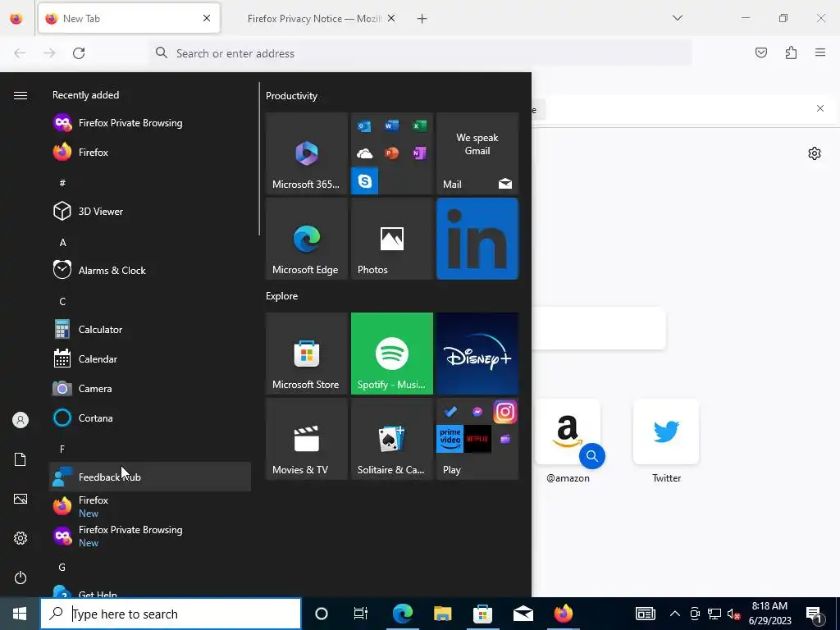The height and width of the screenshot is (630, 840).
Task: Open Alarms & Clock app
Action: [150, 270]
